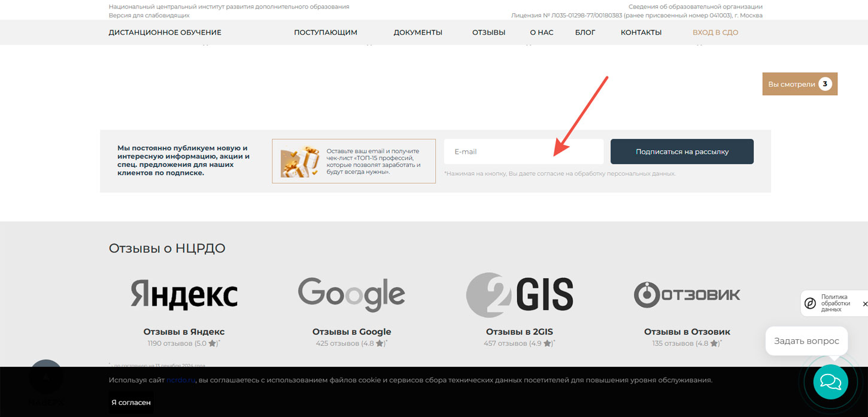Open Версия для слабовидящих
868x417 pixels.
[149, 16]
